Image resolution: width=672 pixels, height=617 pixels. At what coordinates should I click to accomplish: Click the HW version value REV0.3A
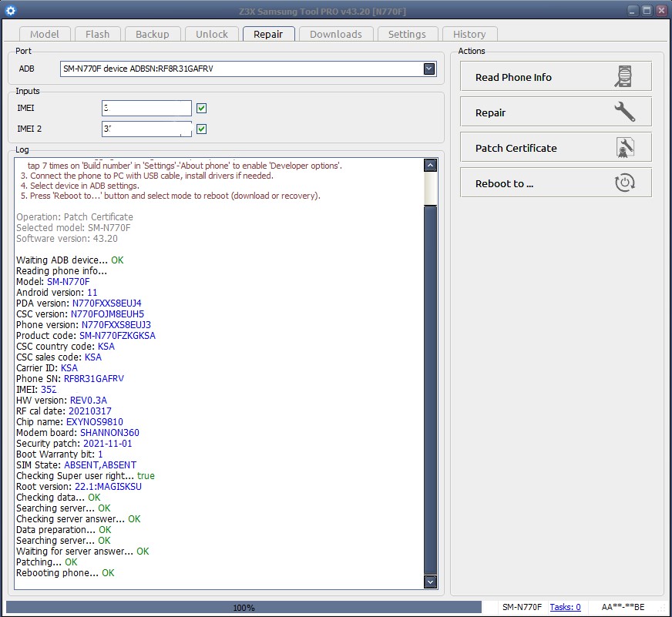[89, 401]
